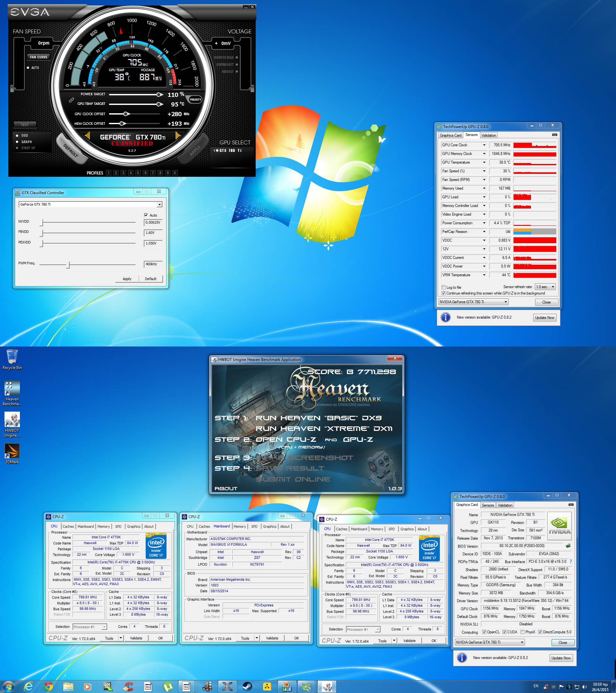Click Default in GTX Classified Controller

(x=150, y=279)
